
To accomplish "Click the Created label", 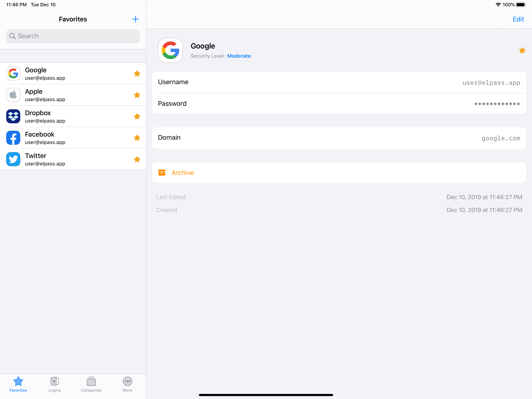I will pos(166,210).
